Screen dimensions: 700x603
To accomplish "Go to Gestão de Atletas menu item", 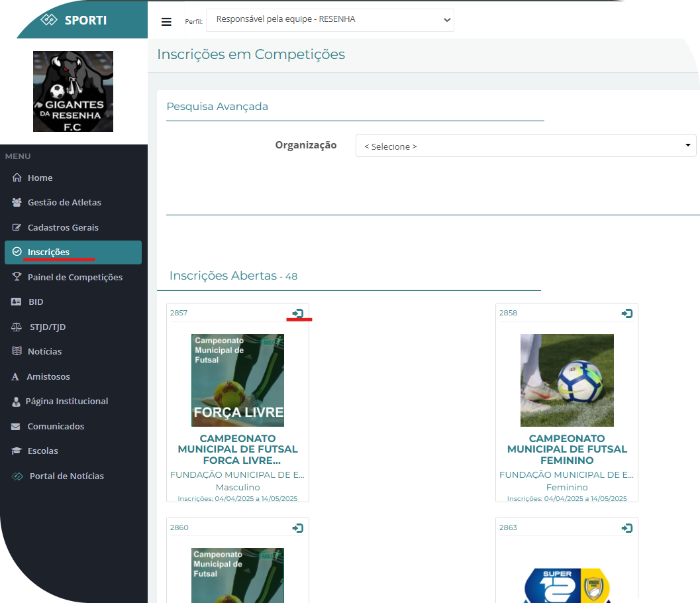I will (x=64, y=202).
